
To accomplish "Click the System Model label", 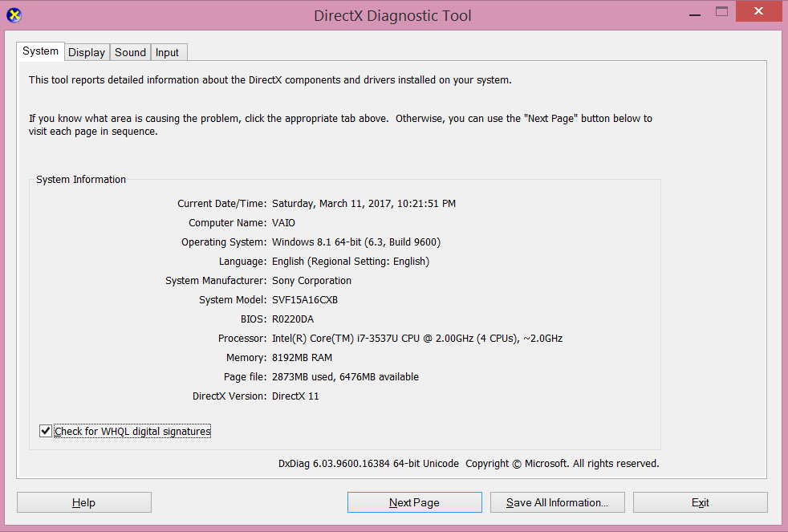I will point(234,300).
